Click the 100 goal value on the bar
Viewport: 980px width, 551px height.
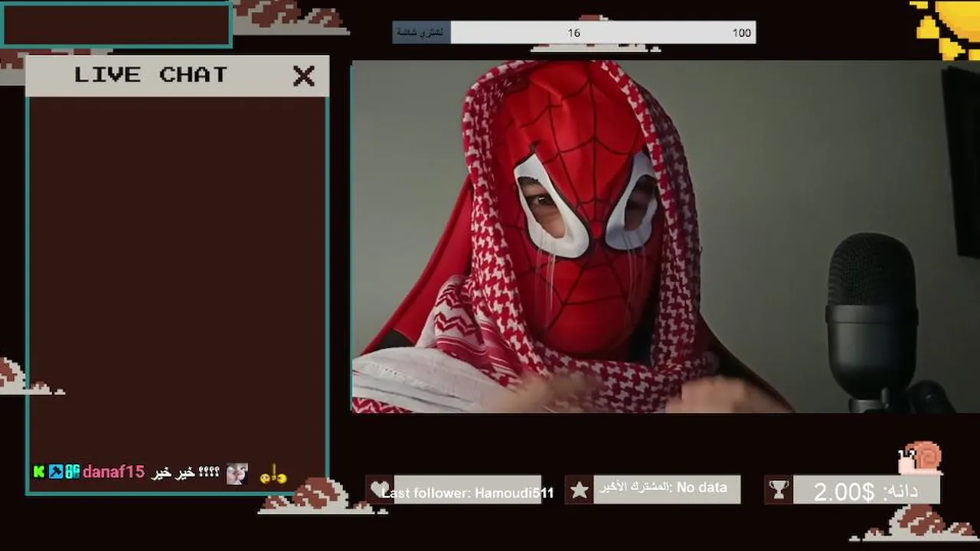(741, 33)
